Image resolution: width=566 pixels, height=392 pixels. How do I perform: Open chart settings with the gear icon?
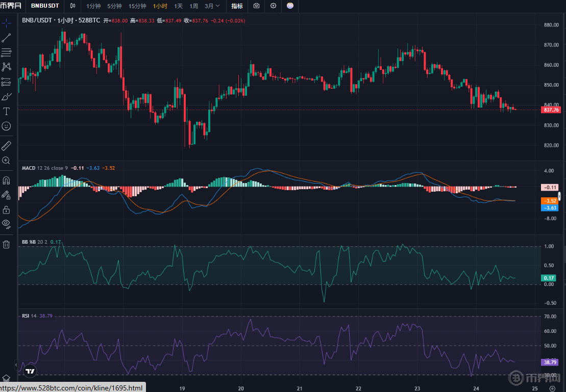273,6
